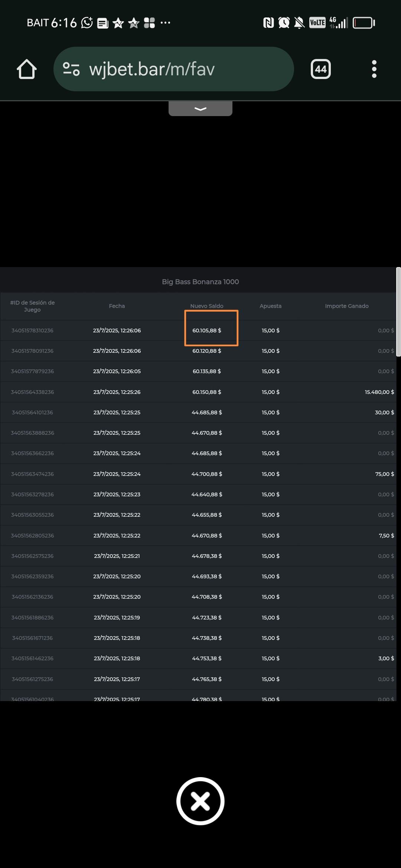Open the tab switcher showing 44 tabs
Screen dimensions: 401x868
(x=320, y=69)
